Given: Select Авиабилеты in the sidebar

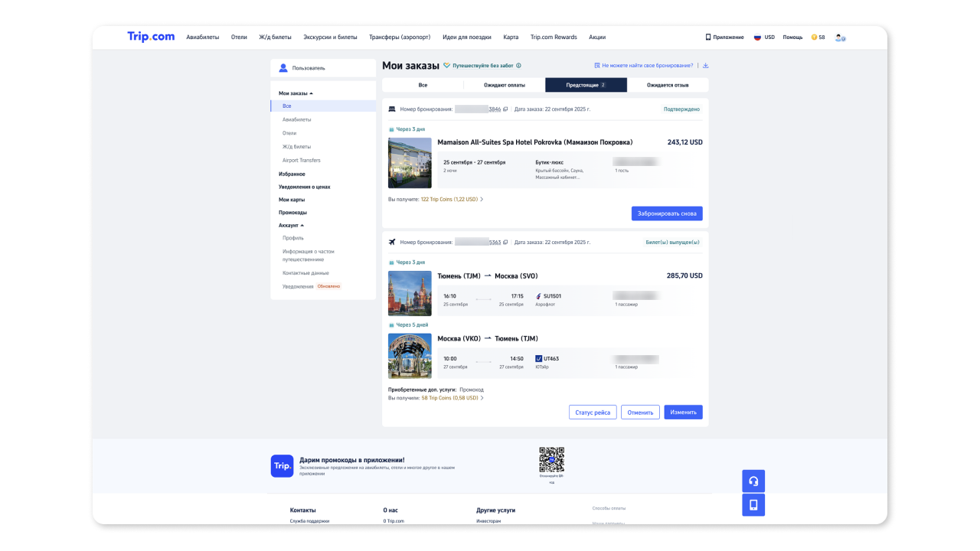Looking at the screenshot, I should [296, 119].
